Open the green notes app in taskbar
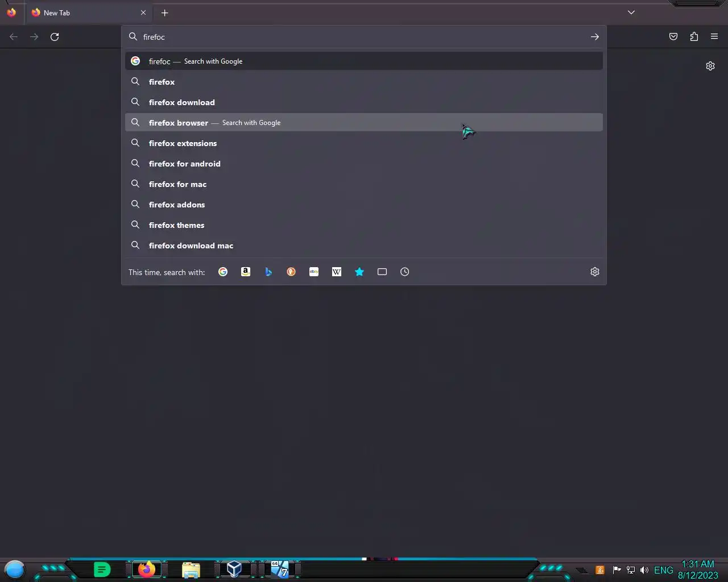This screenshot has width=728, height=582. pyautogui.click(x=102, y=569)
